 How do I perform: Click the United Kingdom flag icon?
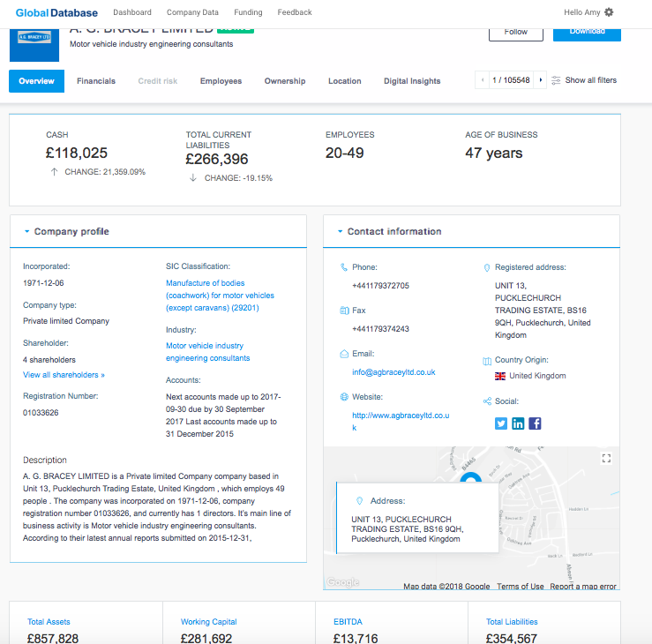point(500,376)
